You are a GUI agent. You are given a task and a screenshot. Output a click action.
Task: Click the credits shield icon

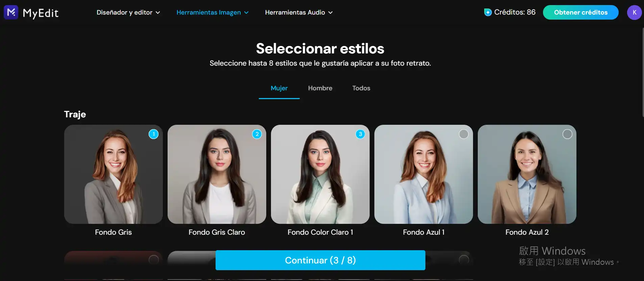(488, 13)
